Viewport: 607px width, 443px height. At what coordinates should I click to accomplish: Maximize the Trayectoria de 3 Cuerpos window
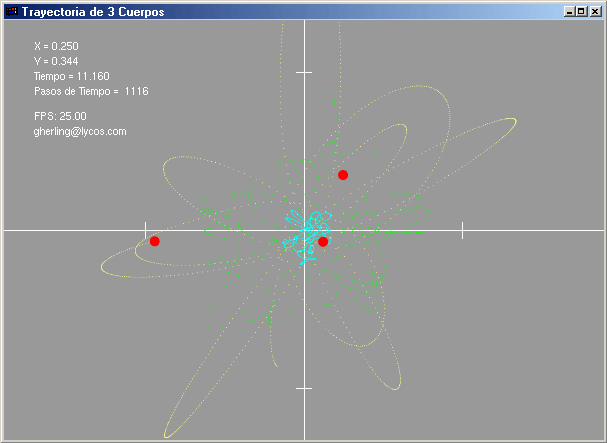581,12
